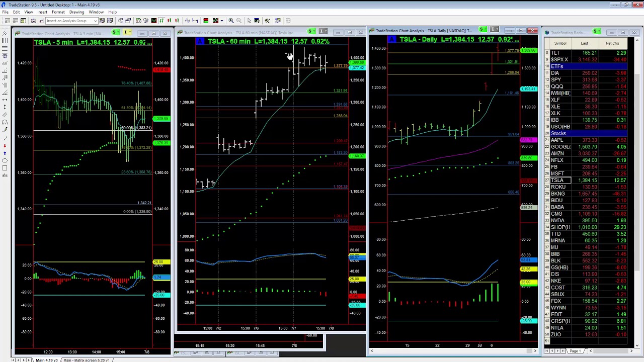Select the vertical double-arrow drawing tool
The height and width of the screenshot is (362, 644).
click(x=5, y=107)
